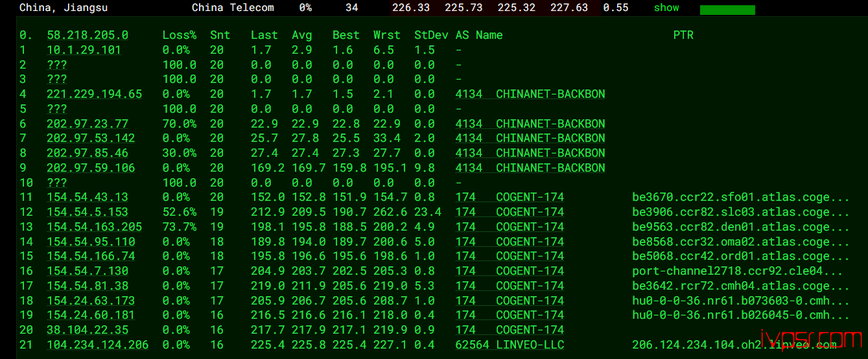Click AS 174 COGENT-174 on hop 19

(x=510, y=315)
